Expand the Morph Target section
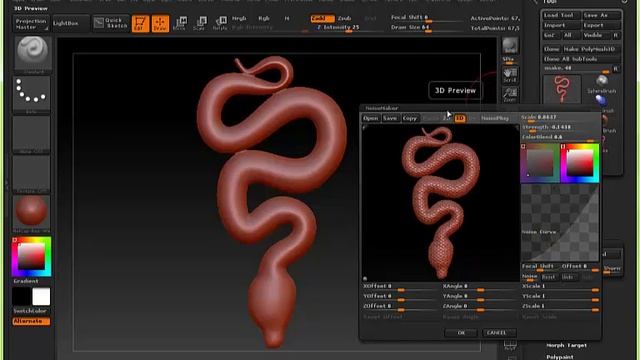 [567, 346]
